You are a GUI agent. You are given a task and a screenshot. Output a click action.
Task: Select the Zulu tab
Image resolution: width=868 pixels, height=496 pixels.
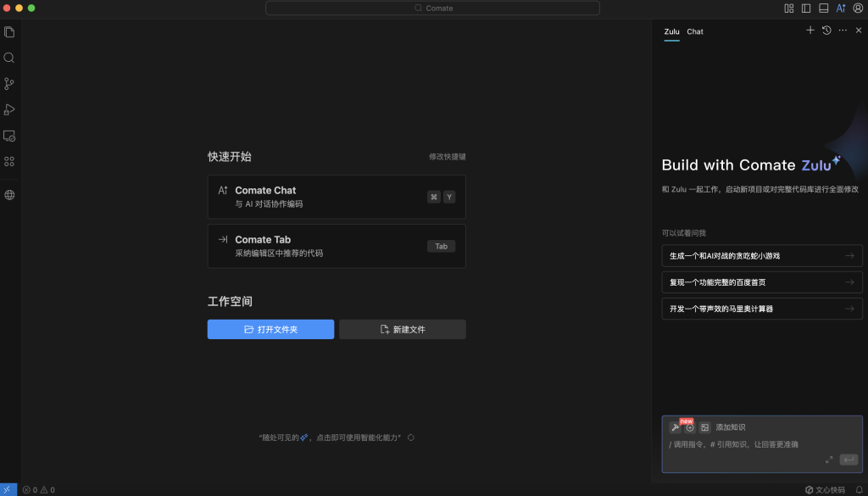(671, 31)
